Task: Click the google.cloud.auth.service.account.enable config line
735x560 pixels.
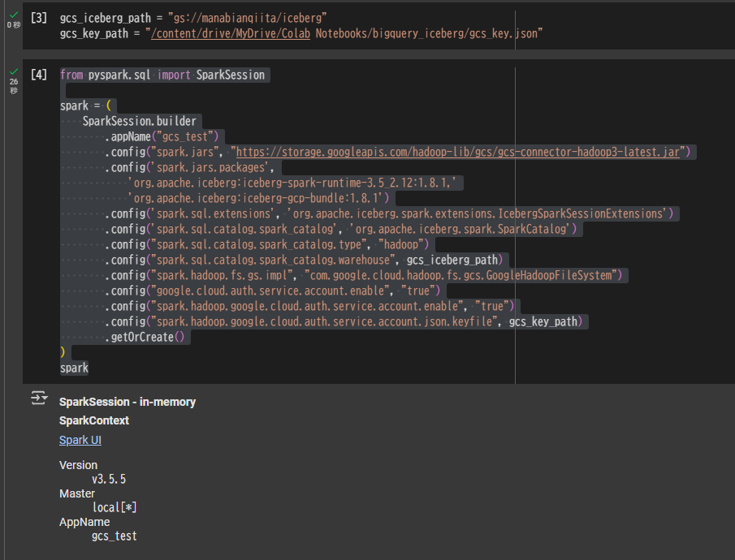Action: point(272,291)
